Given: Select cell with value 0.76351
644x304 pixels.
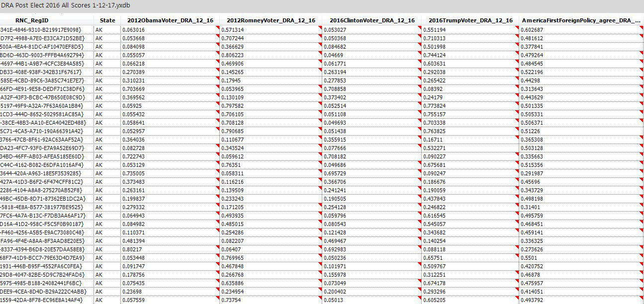Looking at the screenshot, I should click(271, 165).
